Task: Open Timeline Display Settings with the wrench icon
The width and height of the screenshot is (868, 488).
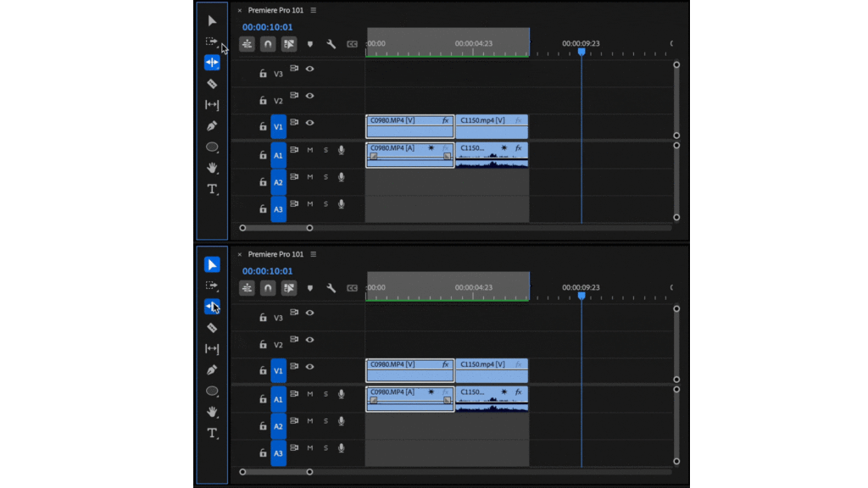Action: click(x=331, y=43)
